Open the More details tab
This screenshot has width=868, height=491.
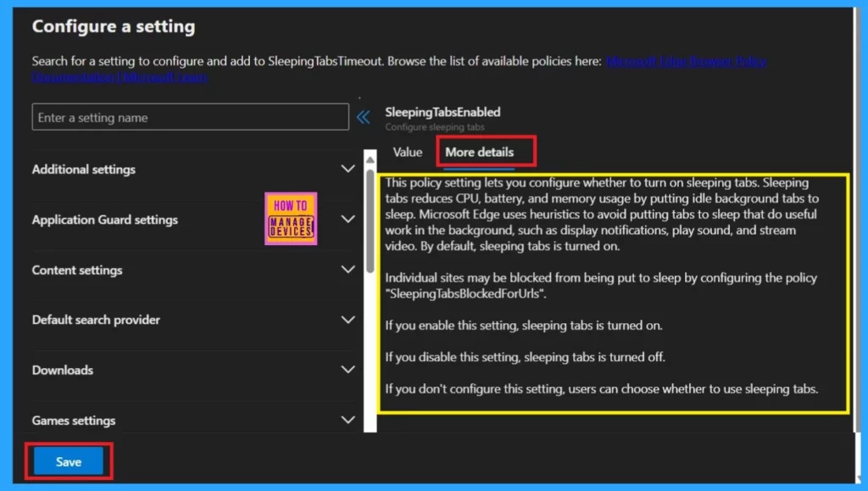pos(480,153)
